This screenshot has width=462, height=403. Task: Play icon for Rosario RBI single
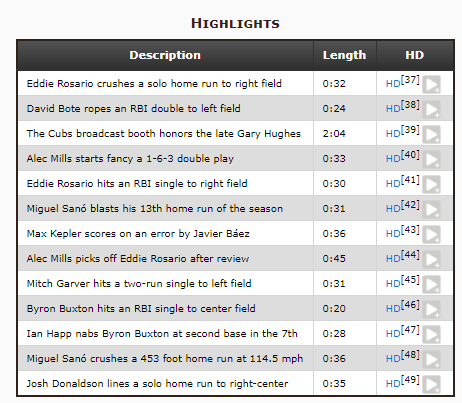[431, 184]
